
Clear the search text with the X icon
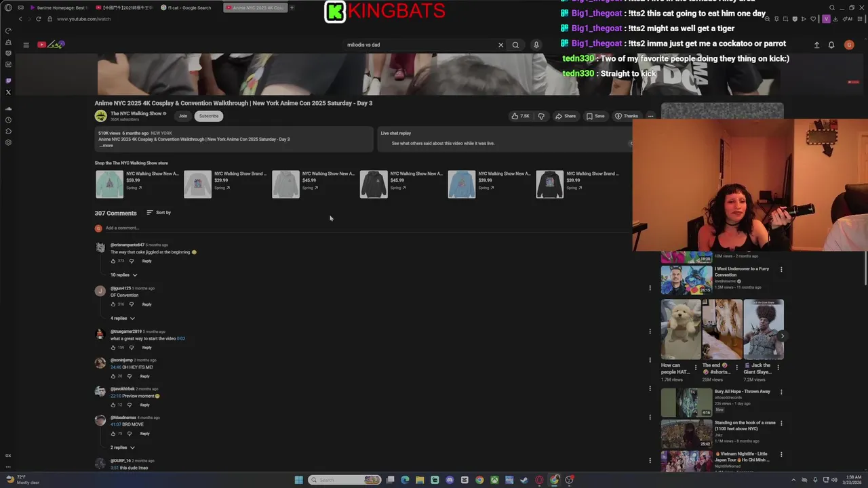pos(500,45)
